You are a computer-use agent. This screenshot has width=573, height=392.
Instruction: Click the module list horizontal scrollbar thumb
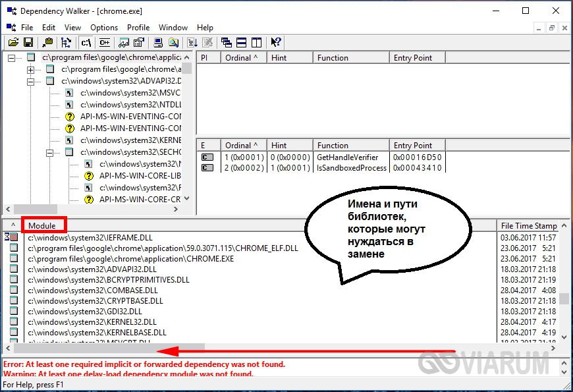tap(109, 348)
